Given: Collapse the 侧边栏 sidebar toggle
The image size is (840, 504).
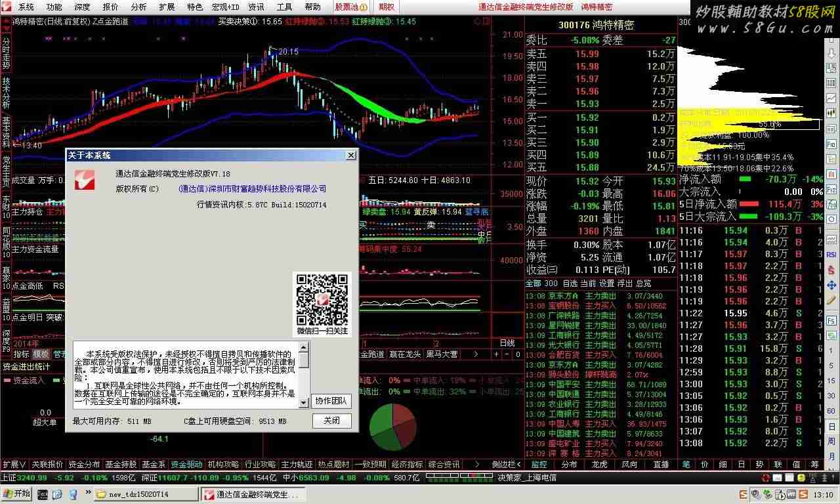Looking at the screenshot, I should point(505,465).
